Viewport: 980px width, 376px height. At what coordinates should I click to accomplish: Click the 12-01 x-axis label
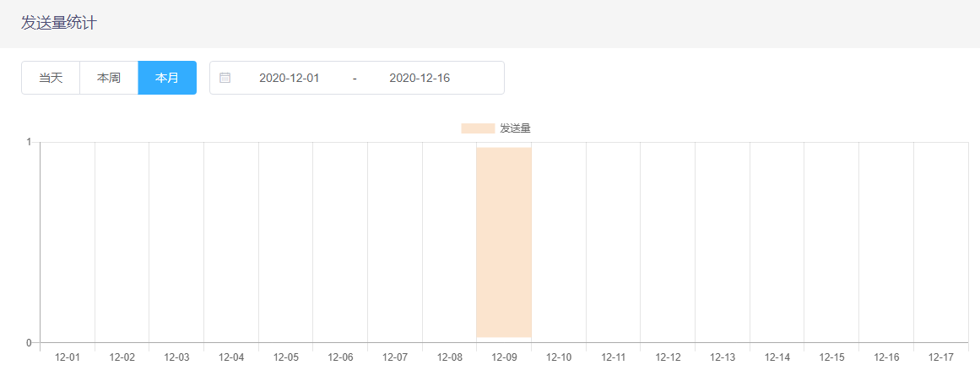pyautogui.click(x=68, y=357)
